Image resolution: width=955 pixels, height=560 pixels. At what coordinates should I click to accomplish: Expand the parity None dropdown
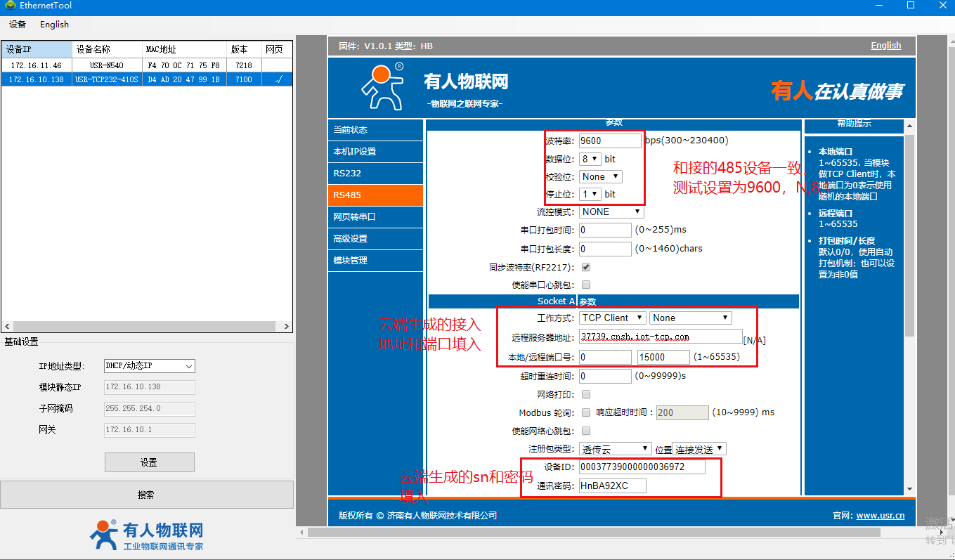[601, 176]
